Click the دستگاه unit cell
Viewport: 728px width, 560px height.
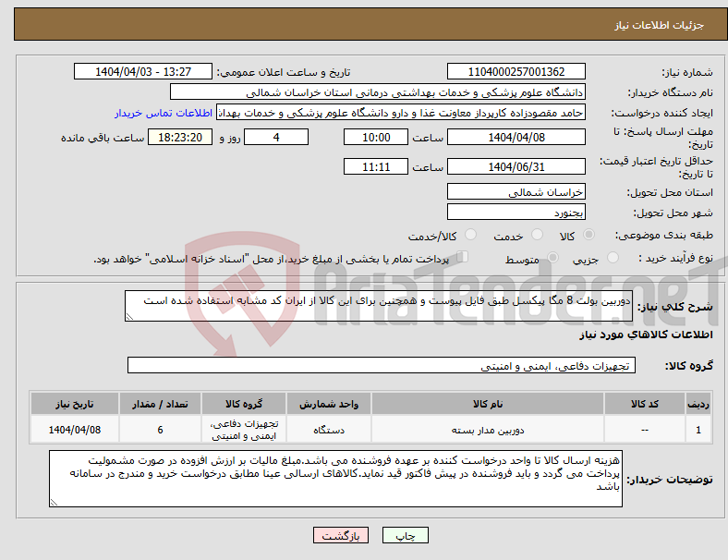click(329, 430)
